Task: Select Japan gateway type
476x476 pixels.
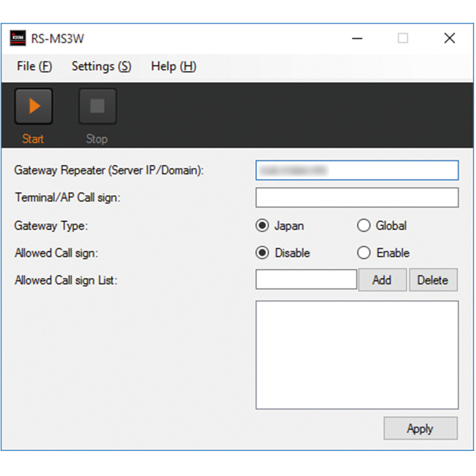Action: 262,226
